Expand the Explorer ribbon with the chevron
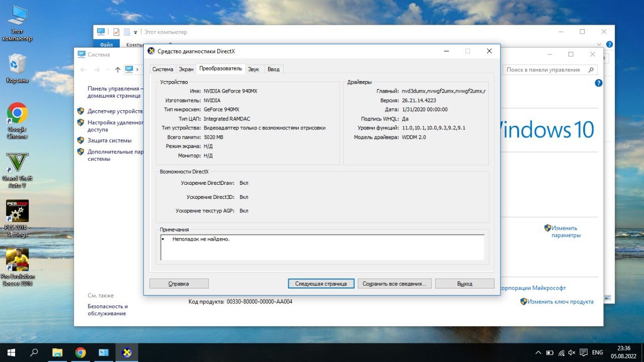The image size is (644, 362). (x=599, y=44)
